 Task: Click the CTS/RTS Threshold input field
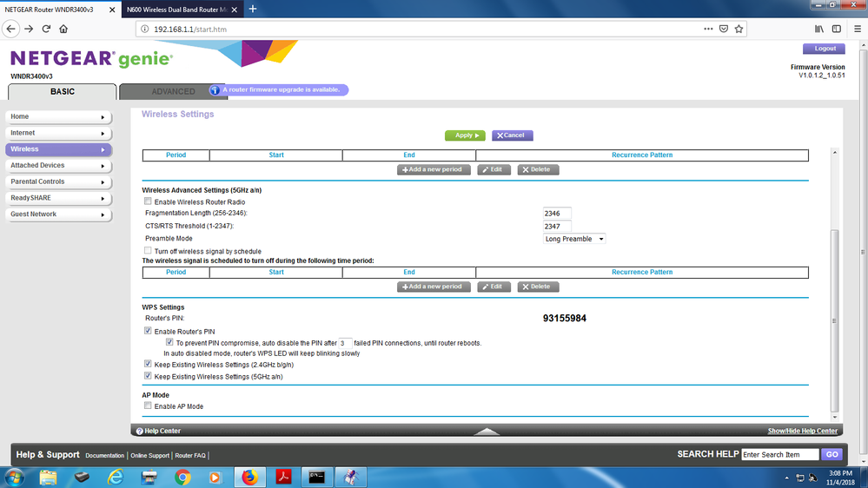pyautogui.click(x=556, y=227)
